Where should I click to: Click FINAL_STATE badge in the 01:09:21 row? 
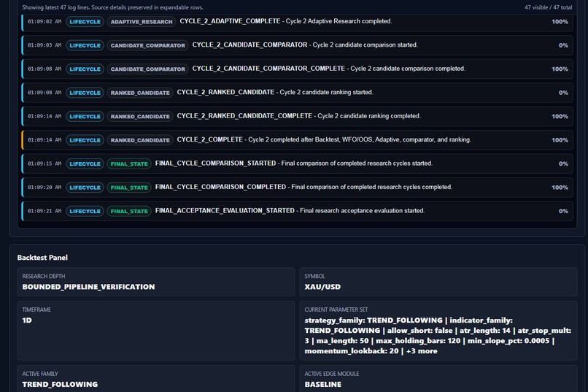[129, 211]
